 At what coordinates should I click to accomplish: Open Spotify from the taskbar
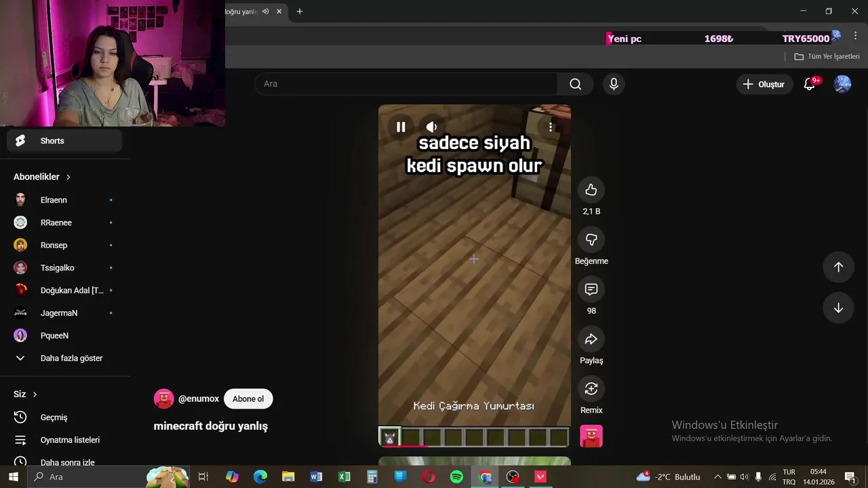click(456, 476)
